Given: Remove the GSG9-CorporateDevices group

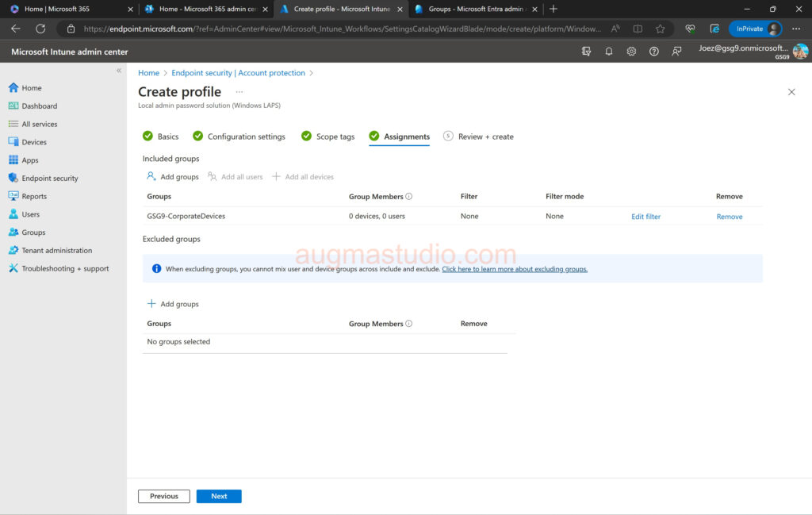Looking at the screenshot, I should click(730, 217).
